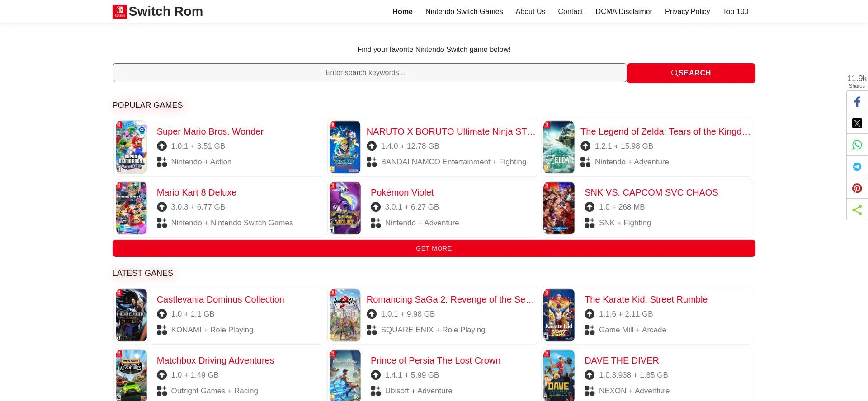Screen dimensions: 868x401
Task: Click category icon beside Outright Games + Racing
Action: [162, 391]
